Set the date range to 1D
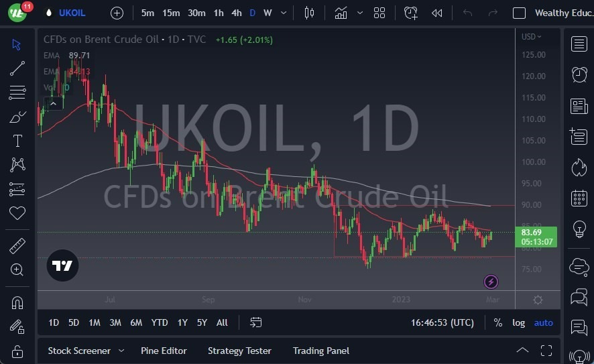 pos(54,322)
